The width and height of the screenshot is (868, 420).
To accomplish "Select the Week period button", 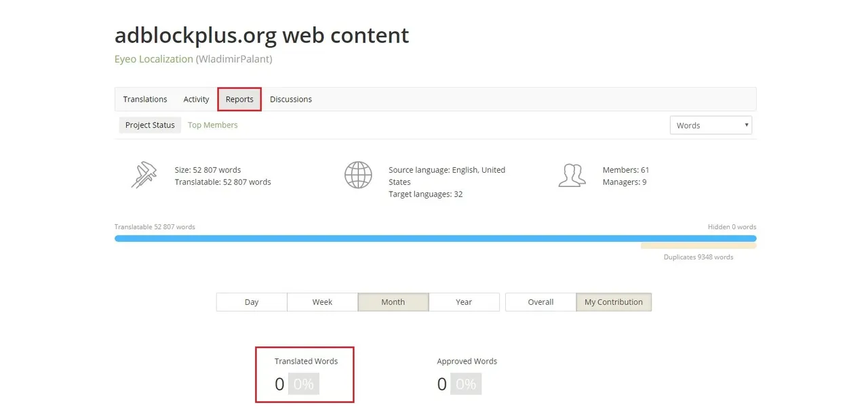I will point(322,302).
